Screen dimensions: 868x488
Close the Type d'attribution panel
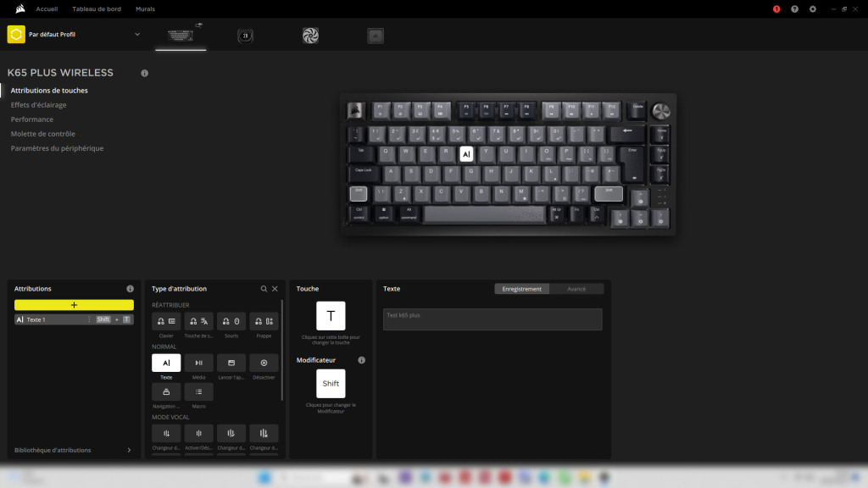click(275, 289)
